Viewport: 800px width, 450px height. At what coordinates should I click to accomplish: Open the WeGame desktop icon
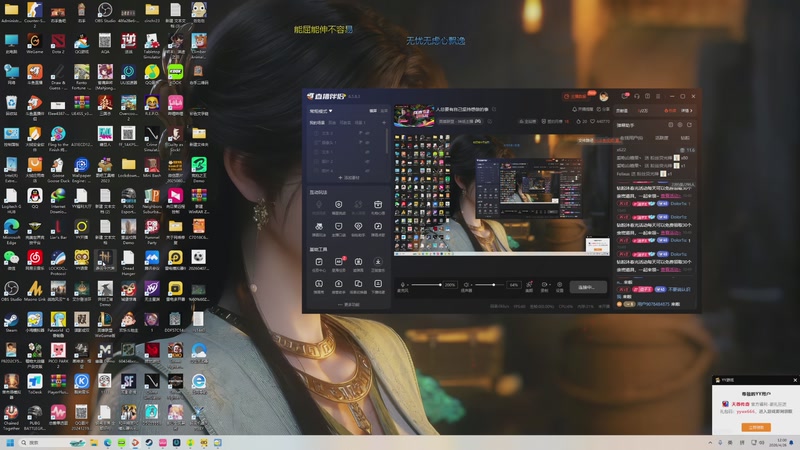coord(34,43)
